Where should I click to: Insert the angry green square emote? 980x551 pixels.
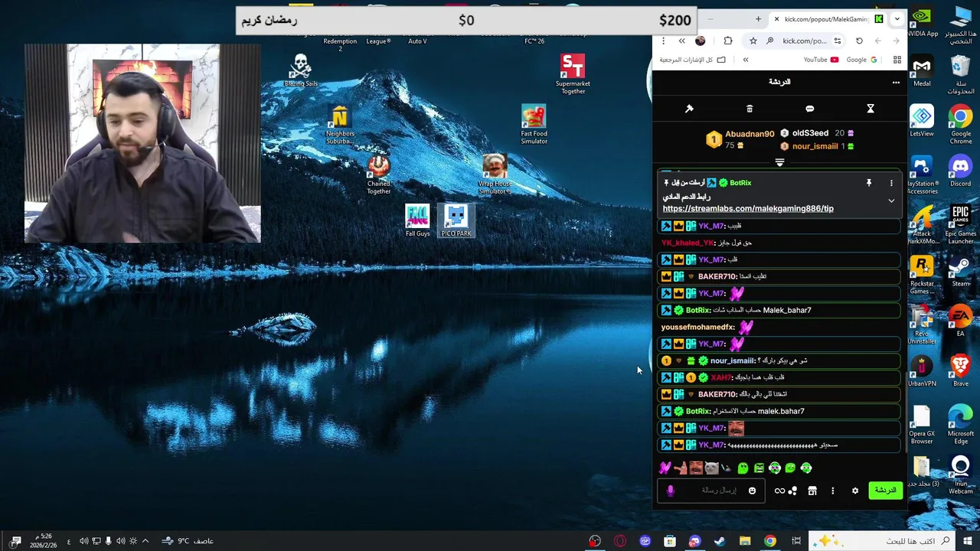click(x=759, y=468)
